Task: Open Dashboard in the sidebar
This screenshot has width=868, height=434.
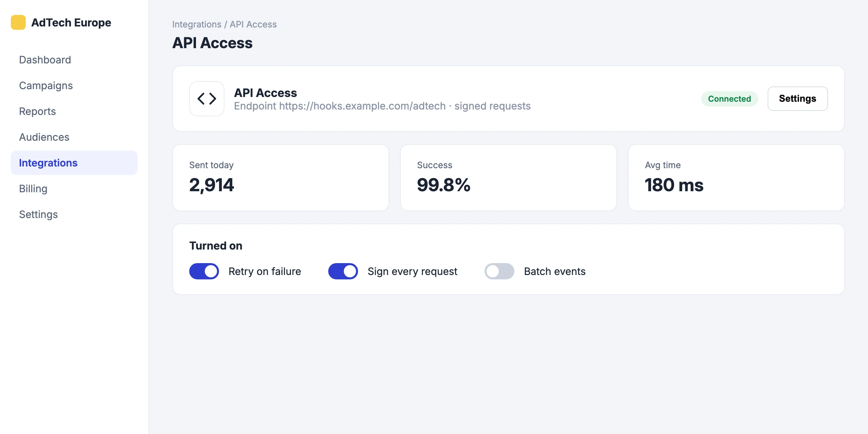Action: pos(74,60)
